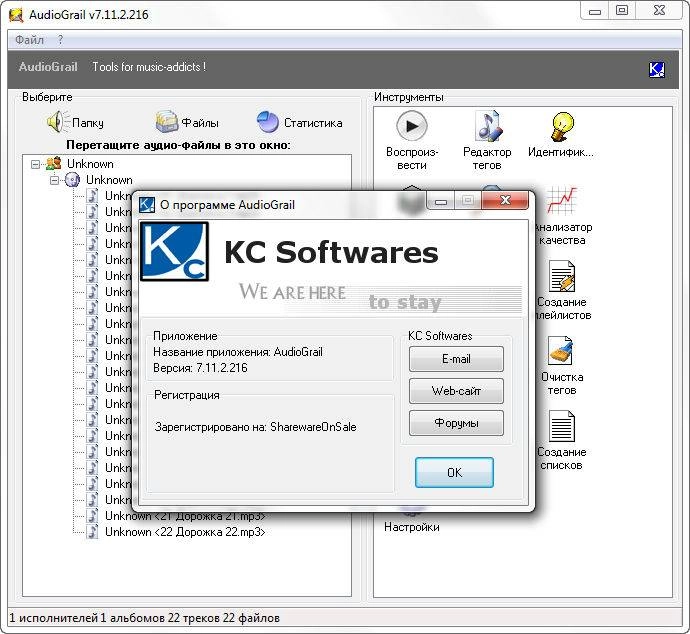Open the Web-сайт button

(x=456, y=391)
